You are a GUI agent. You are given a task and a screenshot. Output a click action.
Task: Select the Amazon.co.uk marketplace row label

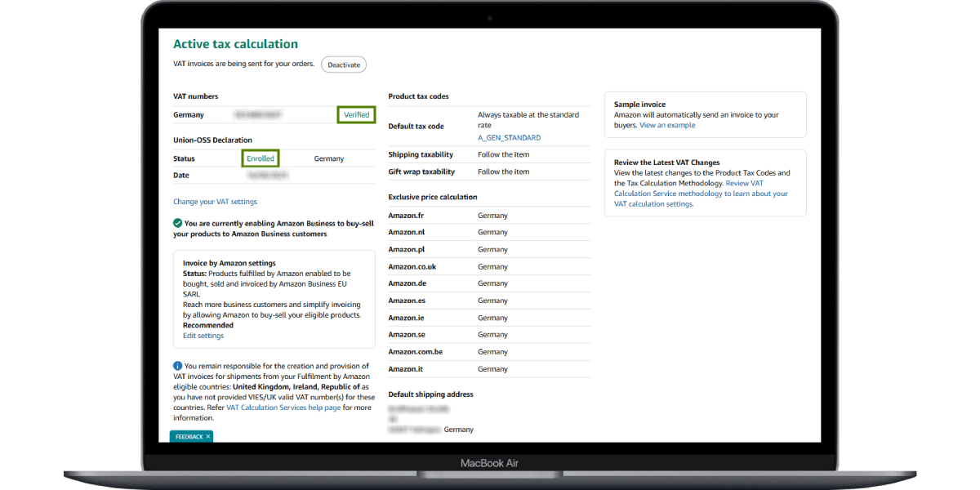(412, 267)
